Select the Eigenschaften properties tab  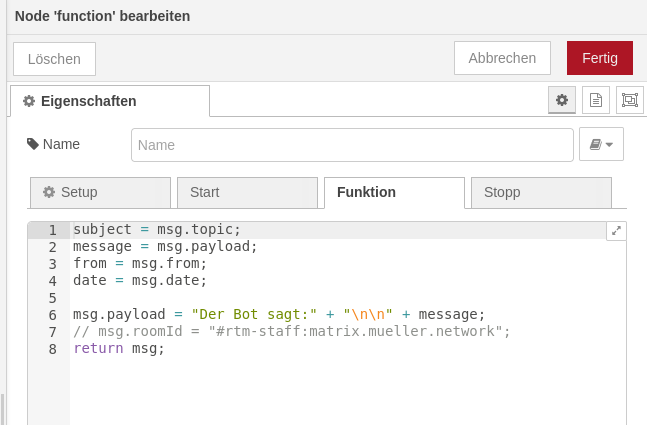pyautogui.click(x=110, y=101)
